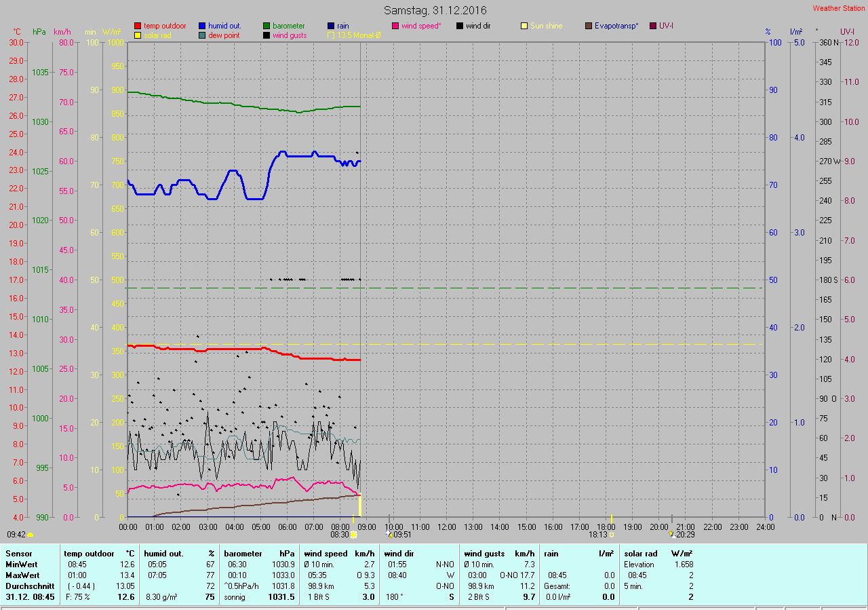The image size is (868, 610).
Task: Click the 'F: 75 %' value
Action: tap(78, 597)
